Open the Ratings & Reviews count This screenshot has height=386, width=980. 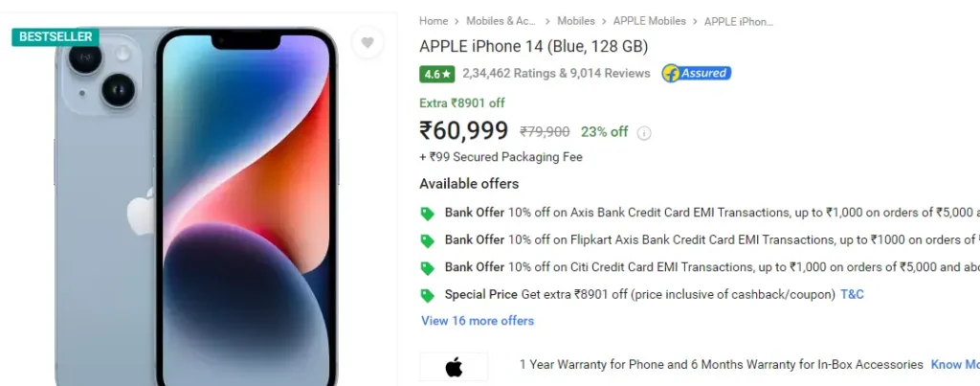pos(556,73)
